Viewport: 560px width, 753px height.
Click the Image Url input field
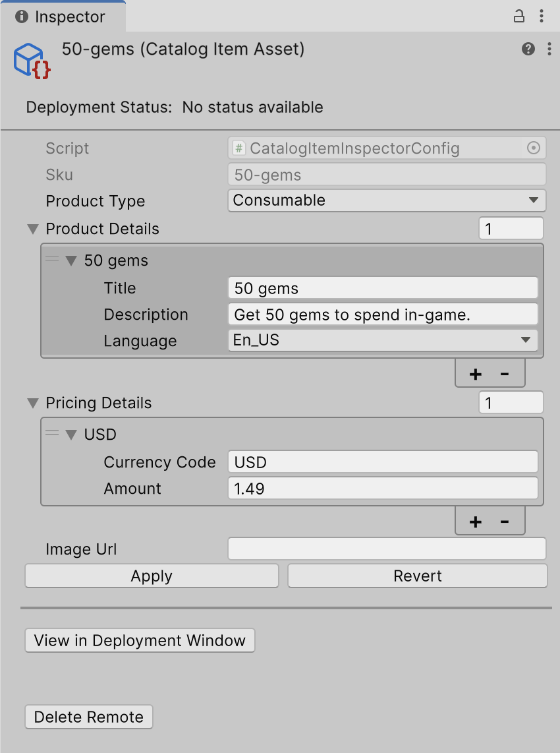(x=387, y=549)
